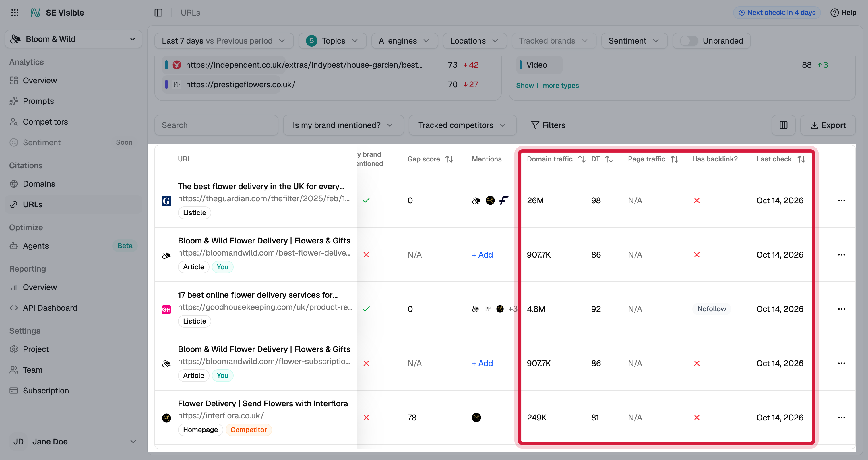868x460 pixels.
Task: Open the AI engines dropdown
Action: tap(404, 41)
